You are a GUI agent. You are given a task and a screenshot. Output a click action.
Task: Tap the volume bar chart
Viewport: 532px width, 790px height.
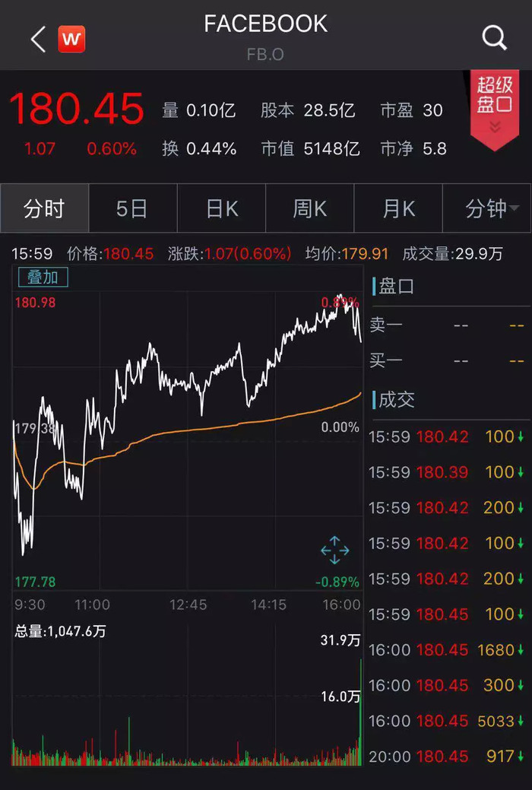pos(188,695)
